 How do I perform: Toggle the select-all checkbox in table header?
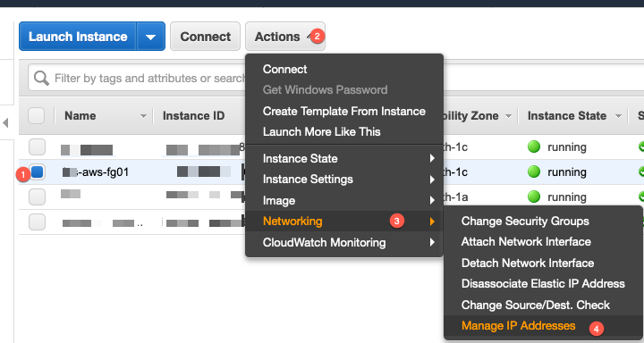pyautogui.click(x=36, y=116)
